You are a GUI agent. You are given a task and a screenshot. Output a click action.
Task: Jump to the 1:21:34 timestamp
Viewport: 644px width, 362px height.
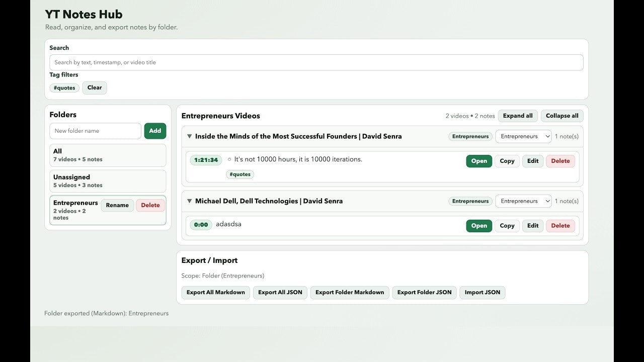tap(206, 160)
